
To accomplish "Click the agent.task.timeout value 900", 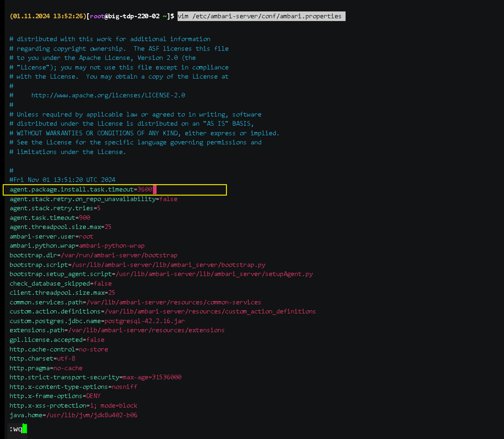I will (85, 218).
